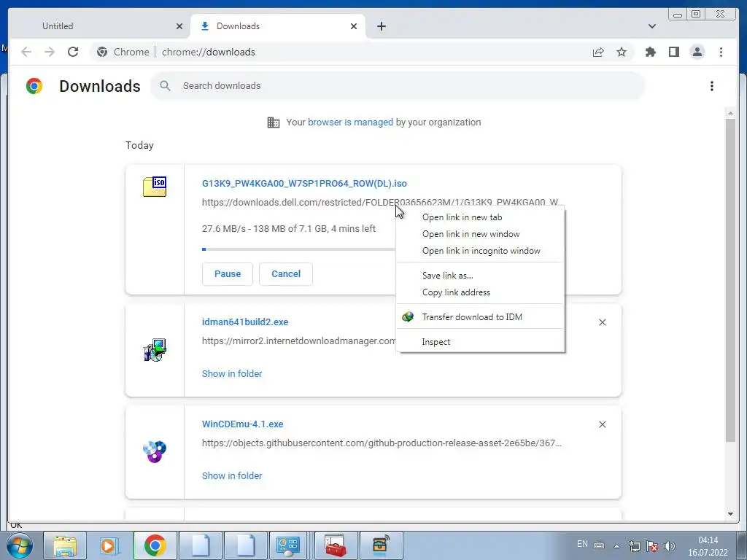747x560 pixels.
Task: Open Windows Media Player from taskbar
Action: click(109, 545)
